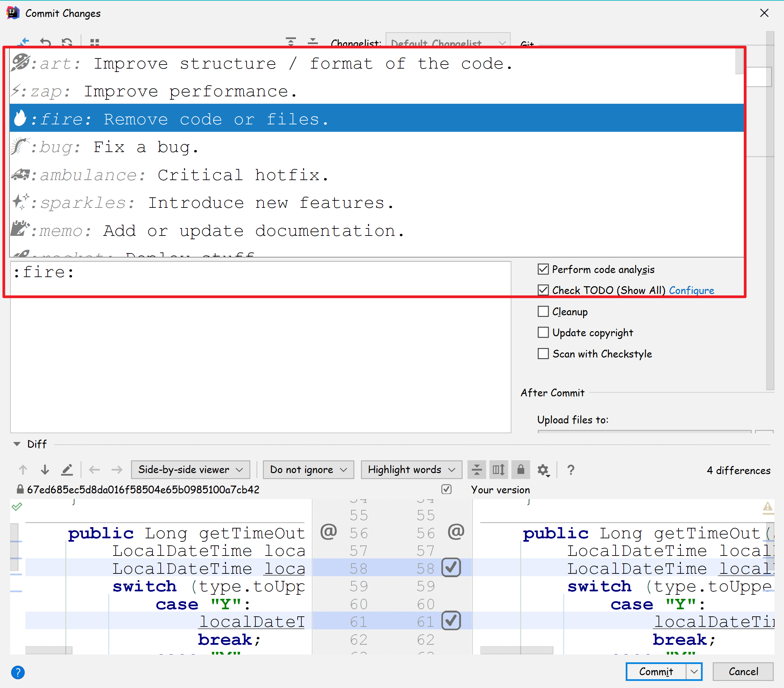The width and height of the screenshot is (784, 688).
Task: Click the pencil edit source icon
Action: click(x=67, y=469)
